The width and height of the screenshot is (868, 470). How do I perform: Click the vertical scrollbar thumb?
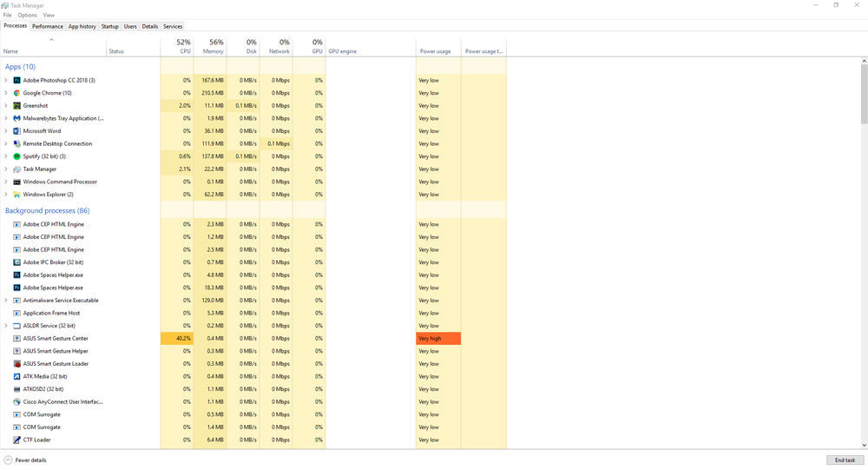click(865, 94)
